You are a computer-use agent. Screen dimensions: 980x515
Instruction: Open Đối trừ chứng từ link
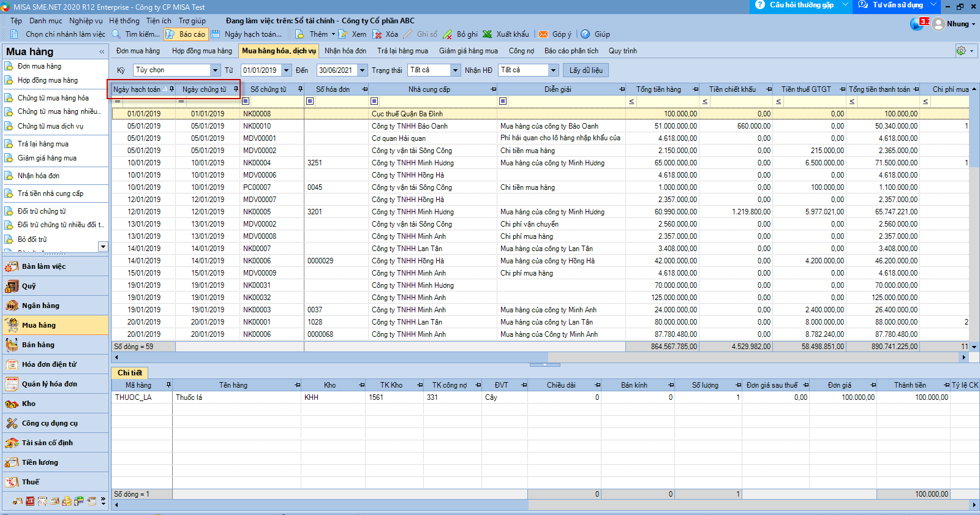[x=42, y=211]
